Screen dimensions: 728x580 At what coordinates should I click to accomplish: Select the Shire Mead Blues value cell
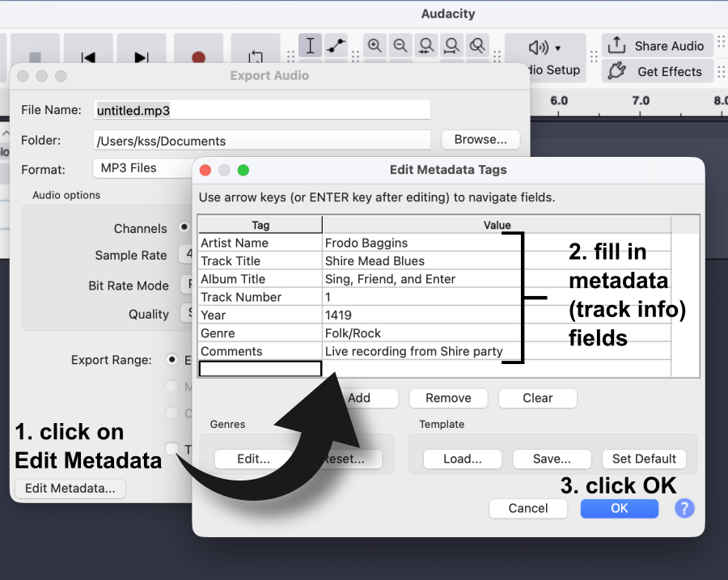tap(497, 261)
